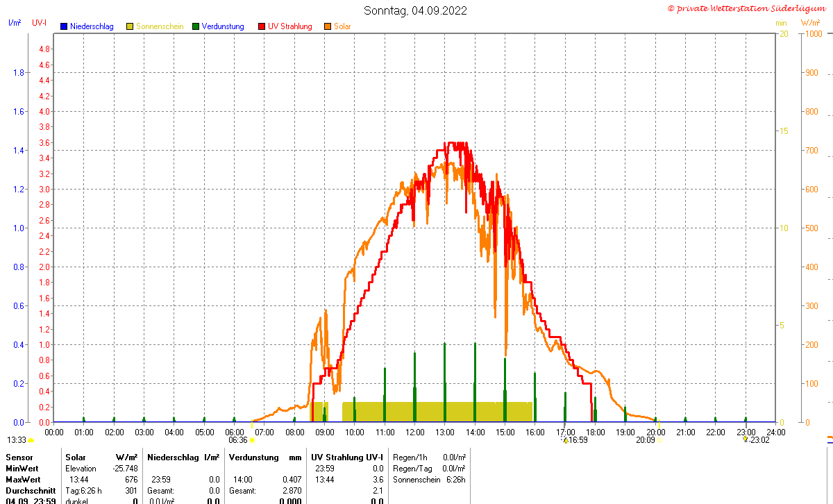This screenshot has width=833, height=504.
Task: Click the red UV Strahlung legend swatch
Action: tap(262, 26)
